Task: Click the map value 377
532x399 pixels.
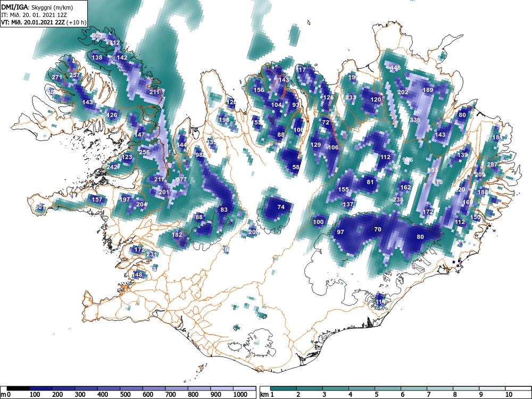Action: pos(182,179)
